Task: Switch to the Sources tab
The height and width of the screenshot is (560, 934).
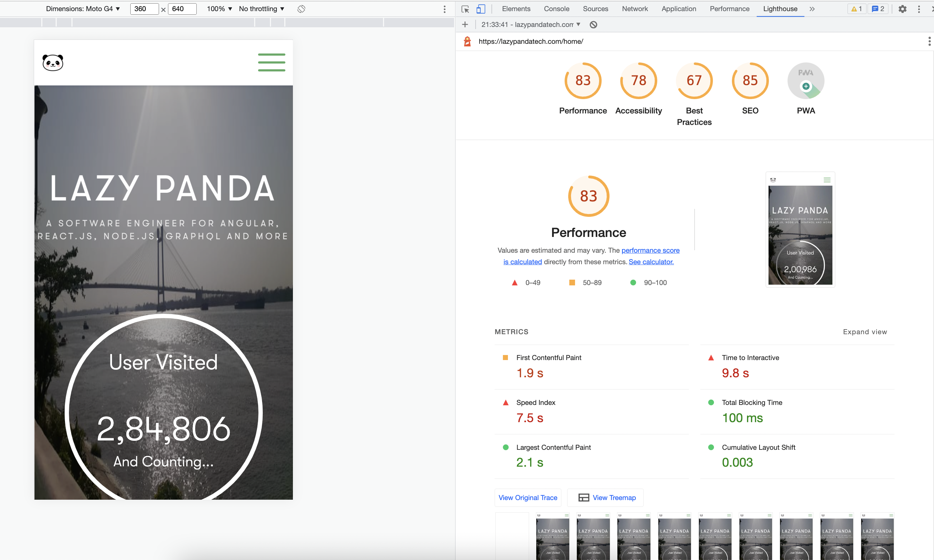Action: pos(595,9)
